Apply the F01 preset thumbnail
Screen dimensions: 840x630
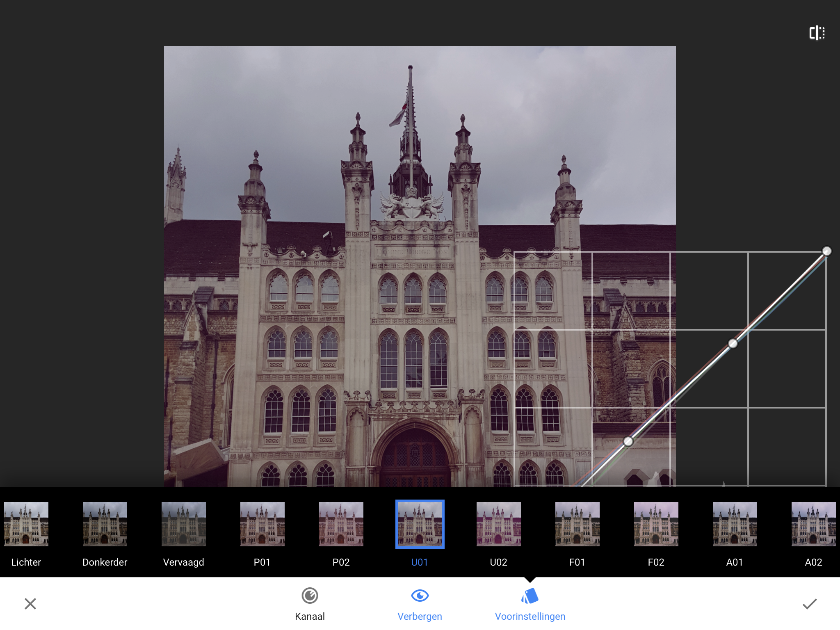pos(577,524)
